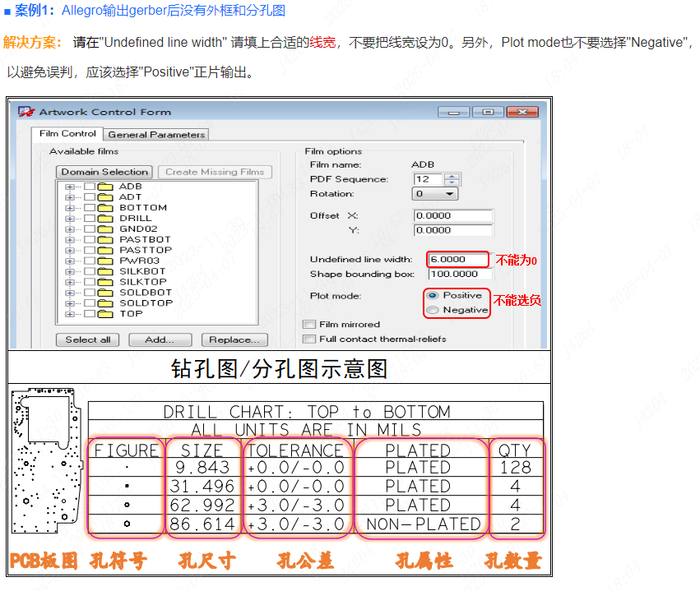This screenshot has height=591, width=700.
Task: Click the GND02 folder icon
Action: pyautogui.click(x=105, y=229)
